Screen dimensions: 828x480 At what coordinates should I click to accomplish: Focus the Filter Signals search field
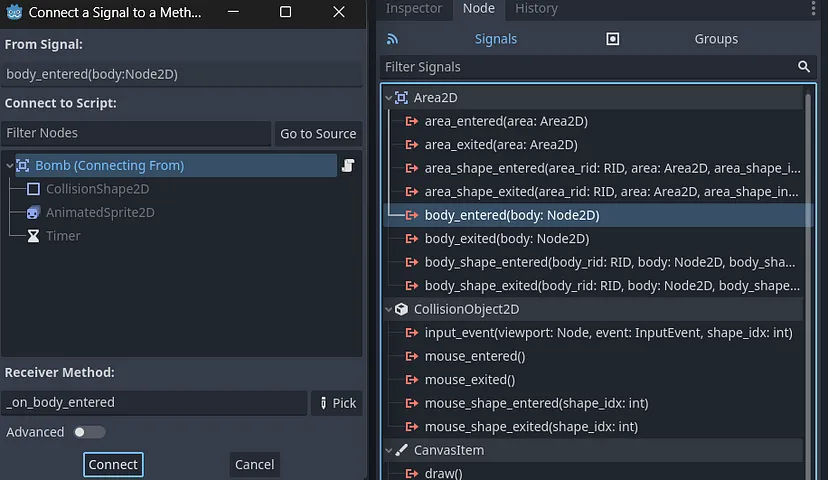click(598, 67)
